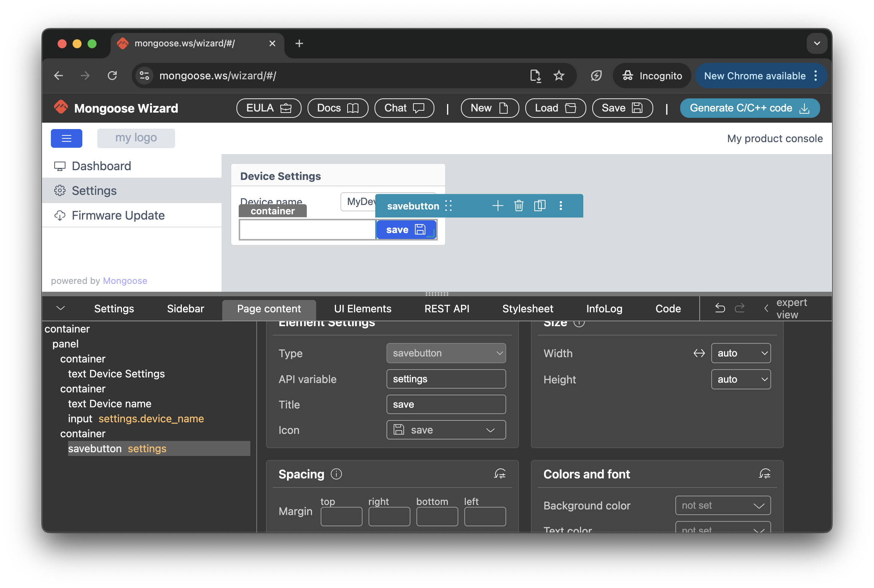Viewport: 874px width, 588px height.
Task: Click the Save project button
Action: [622, 108]
